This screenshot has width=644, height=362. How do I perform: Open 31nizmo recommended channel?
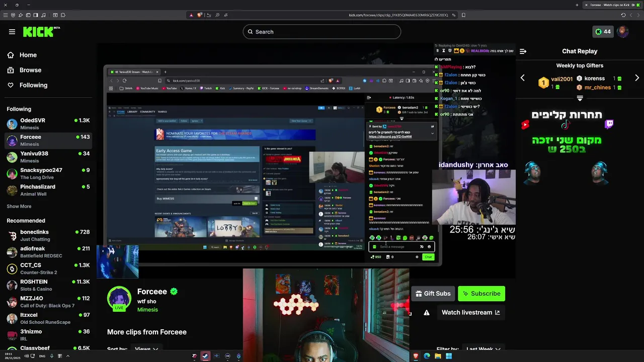click(48, 335)
